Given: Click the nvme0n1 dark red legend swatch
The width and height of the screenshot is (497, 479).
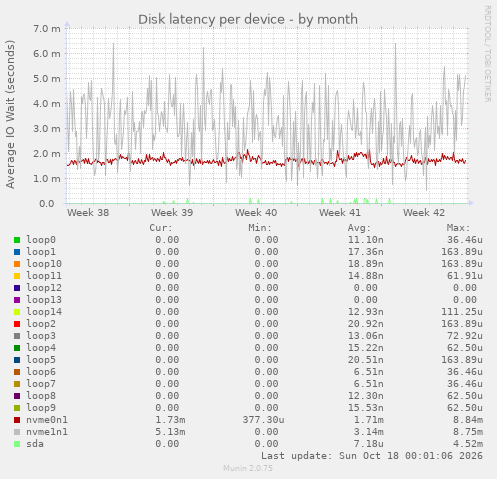Looking at the screenshot, I should click(x=17, y=420).
